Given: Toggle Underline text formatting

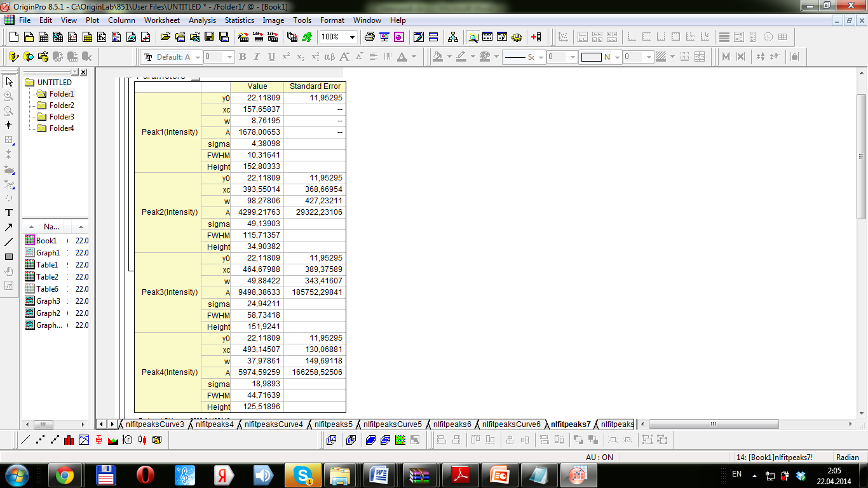Looking at the screenshot, I should [x=272, y=57].
